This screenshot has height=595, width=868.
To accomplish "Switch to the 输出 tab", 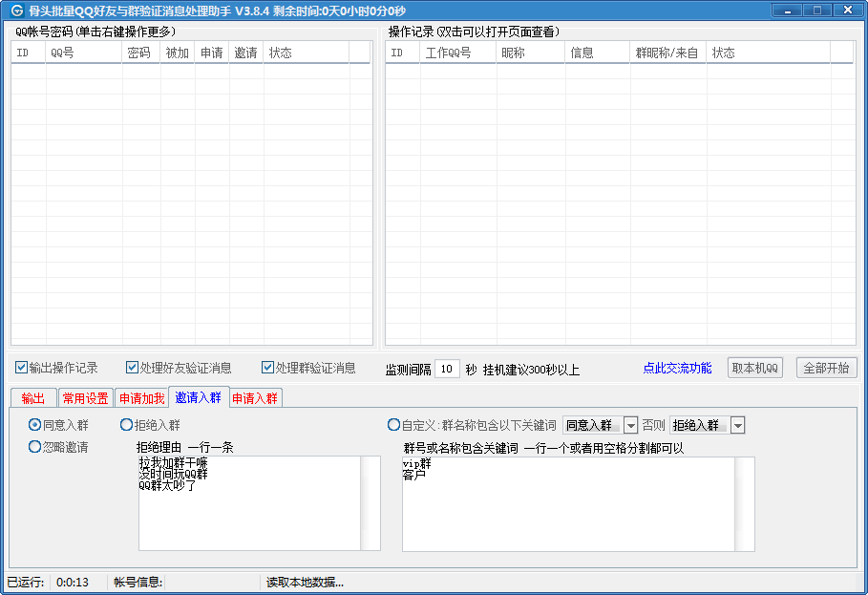I will pyautogui.click(x=32, y=398).
